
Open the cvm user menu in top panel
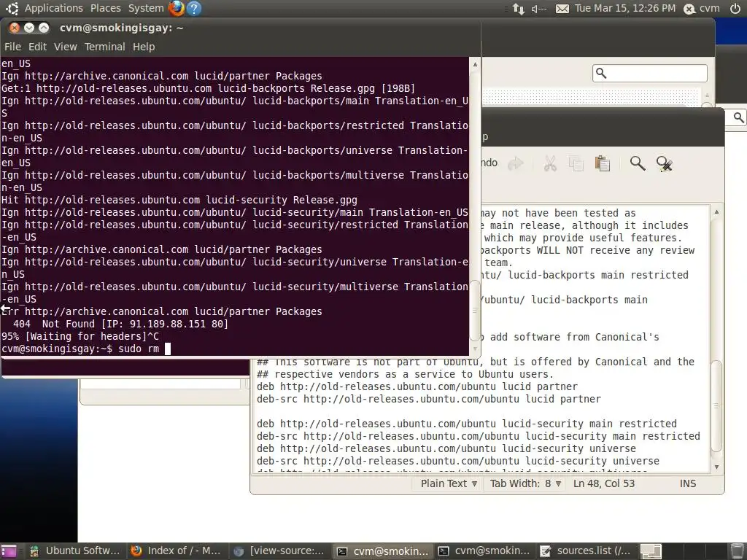coord(702,8)
